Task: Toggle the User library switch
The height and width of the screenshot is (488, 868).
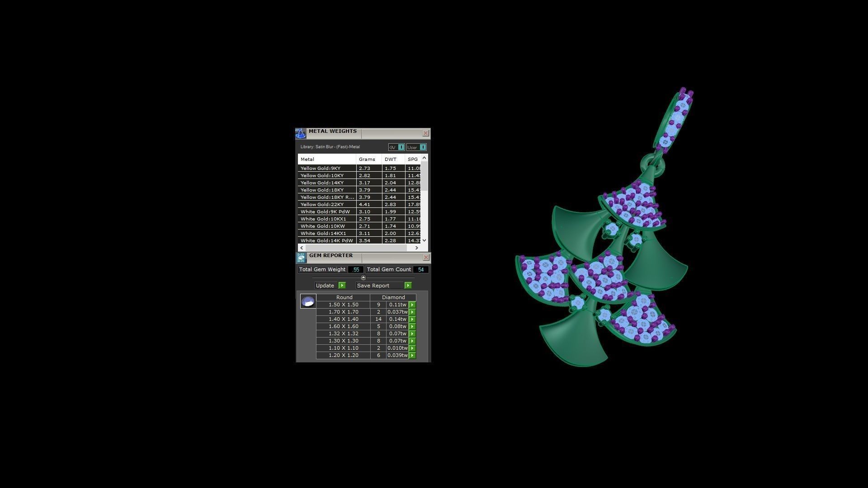Action: [x=422, y=147]
